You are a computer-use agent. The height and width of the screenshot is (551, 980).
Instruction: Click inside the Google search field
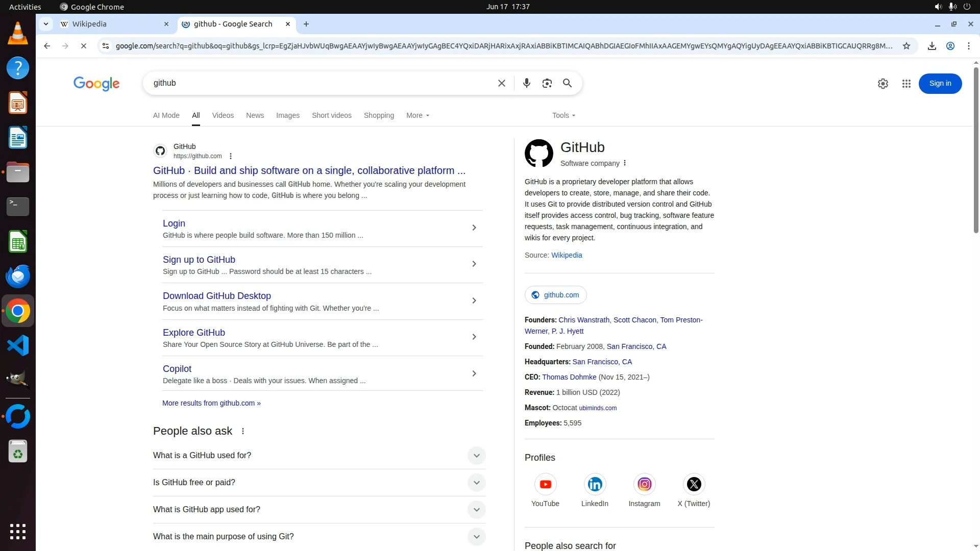click(316, 83)
